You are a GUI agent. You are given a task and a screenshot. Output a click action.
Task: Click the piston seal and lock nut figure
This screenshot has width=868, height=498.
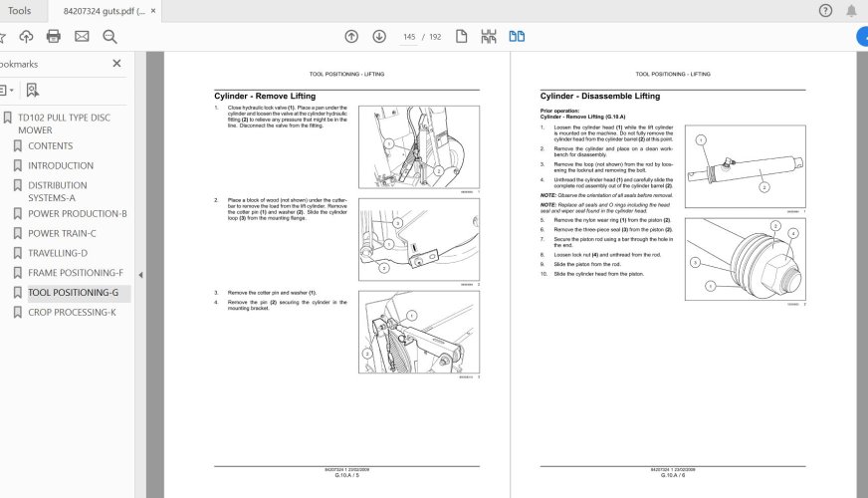(x=746, y=259)
